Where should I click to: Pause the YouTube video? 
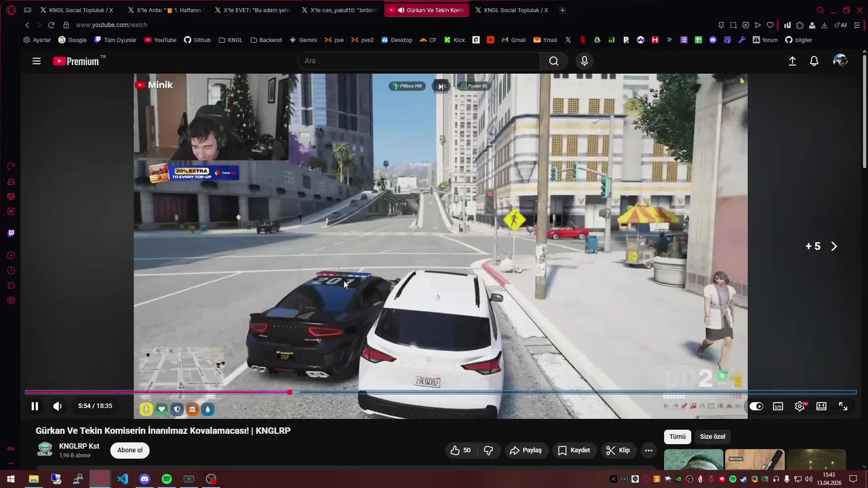pos(35,406)
